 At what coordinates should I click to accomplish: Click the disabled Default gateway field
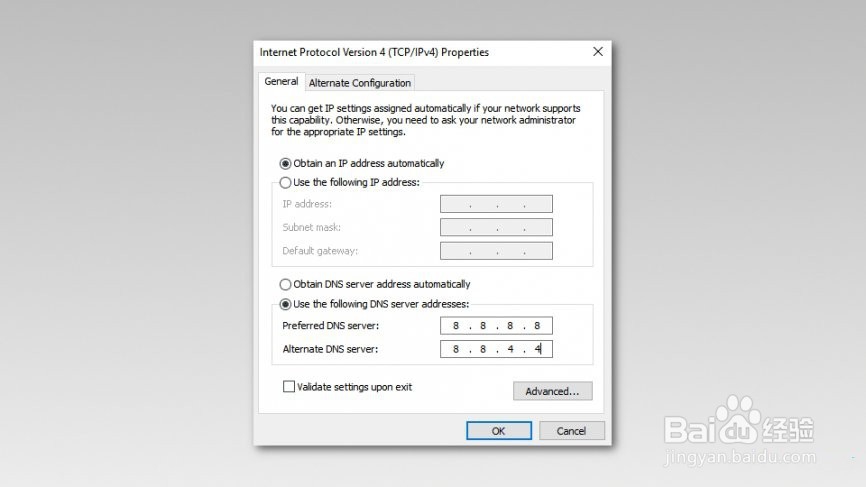[x=496, y=251]
